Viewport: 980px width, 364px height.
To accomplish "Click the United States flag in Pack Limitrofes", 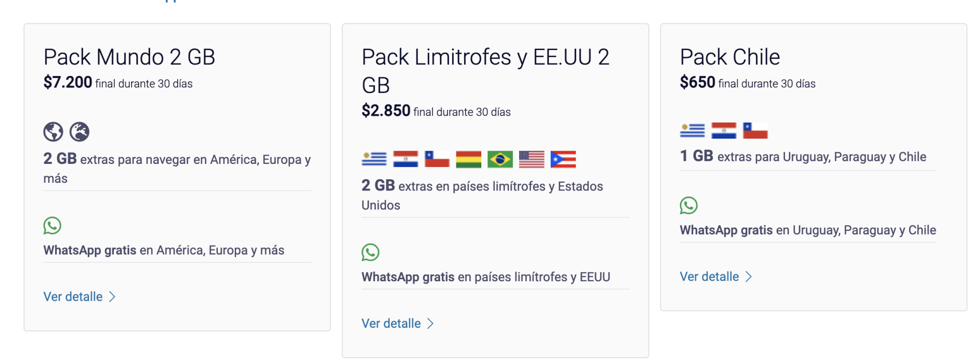I will coord(531,159).
